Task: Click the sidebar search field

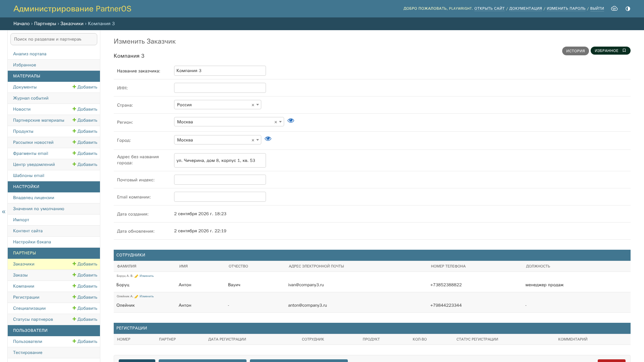Action: click(x=54, y=39)
